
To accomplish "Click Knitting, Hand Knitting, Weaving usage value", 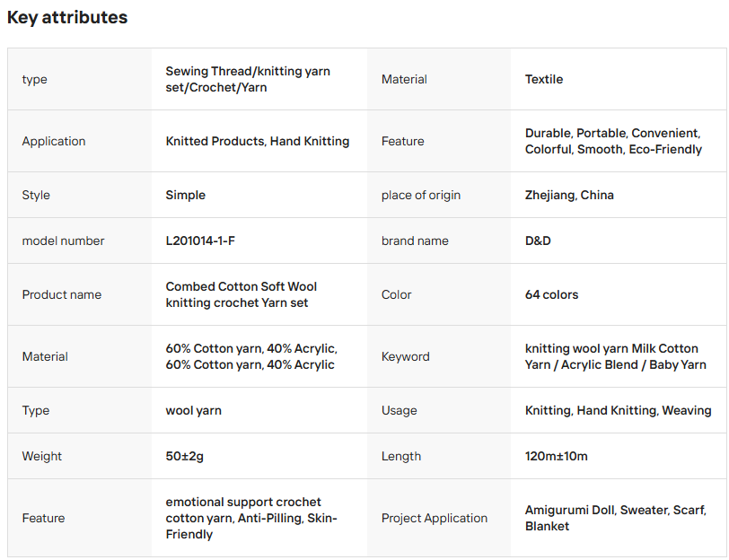I will point(618,411).
